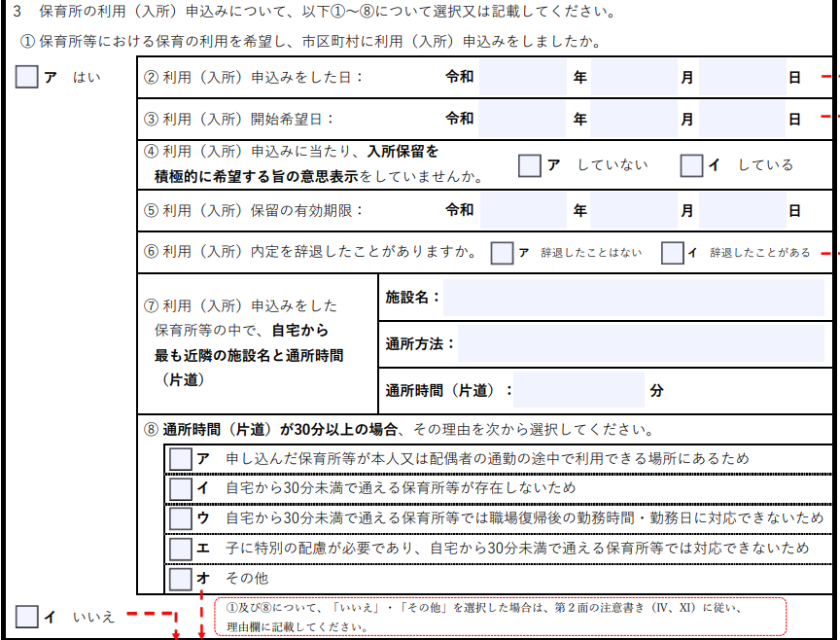Click the 施設名 input field
This screenshot has width=840, height=640.
click(x=637, y=297)
